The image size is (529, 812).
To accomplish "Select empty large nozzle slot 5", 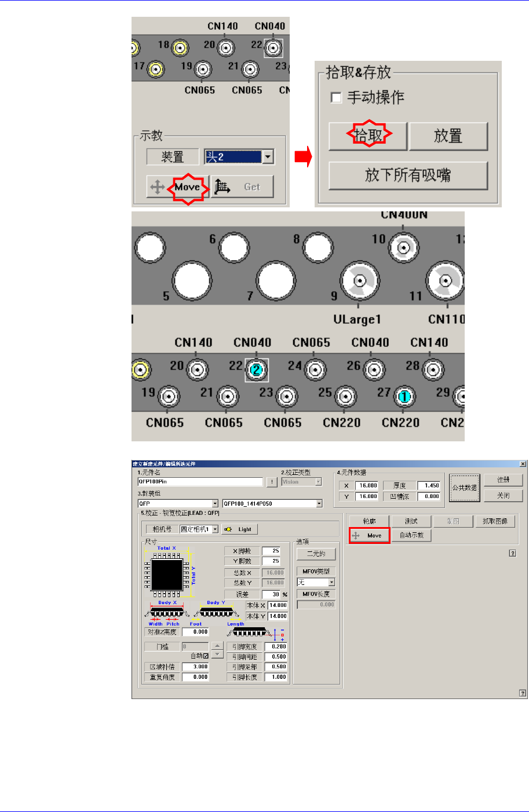I will [192, 281].
